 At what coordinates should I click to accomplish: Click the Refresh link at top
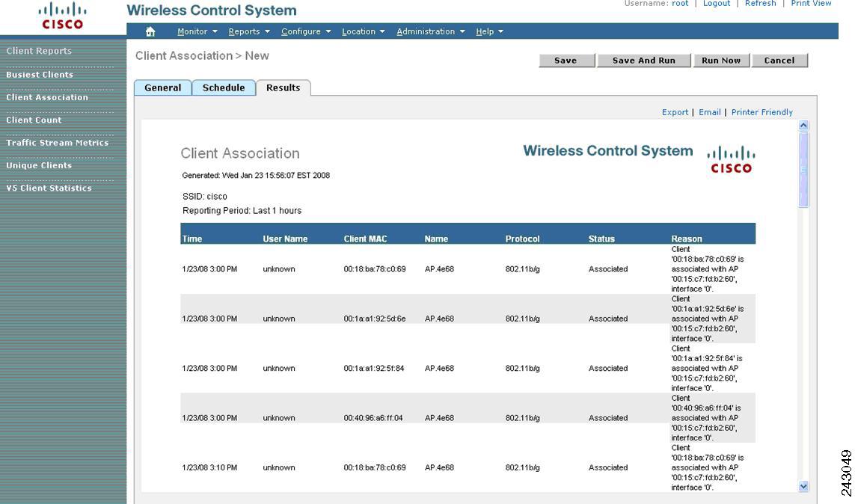click(x=760, y=3)
